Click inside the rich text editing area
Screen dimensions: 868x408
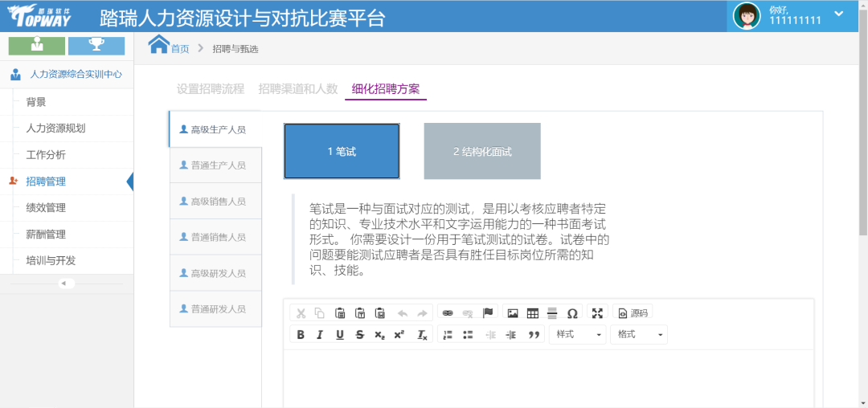548,377
